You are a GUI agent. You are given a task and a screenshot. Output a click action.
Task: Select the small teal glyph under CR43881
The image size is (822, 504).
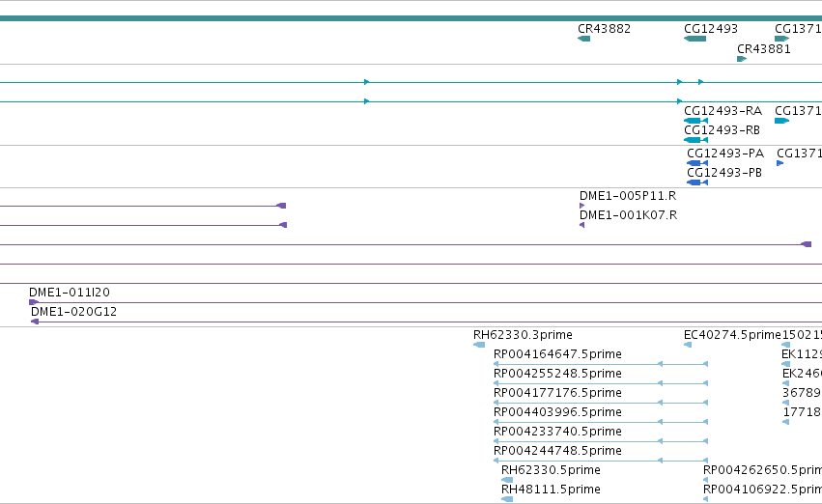click(x=742, y=59)
